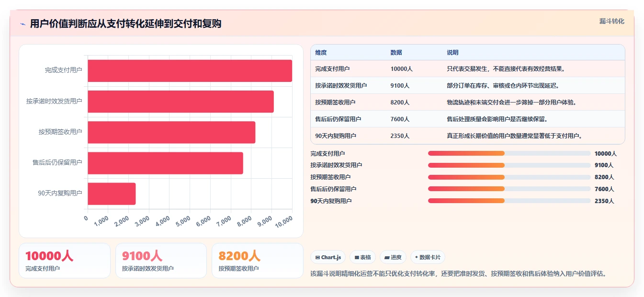This screenshot has width=644, height=297.
Task: Click the footer note starting 该漏斗说明精细化运营
Action: pyautogui.click(x=459, y=274)
